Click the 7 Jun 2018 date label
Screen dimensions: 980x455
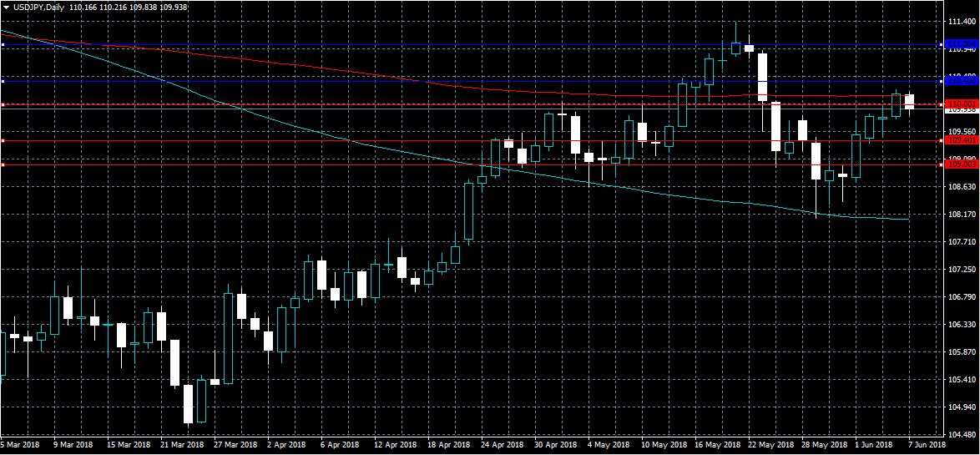[927, 444]
